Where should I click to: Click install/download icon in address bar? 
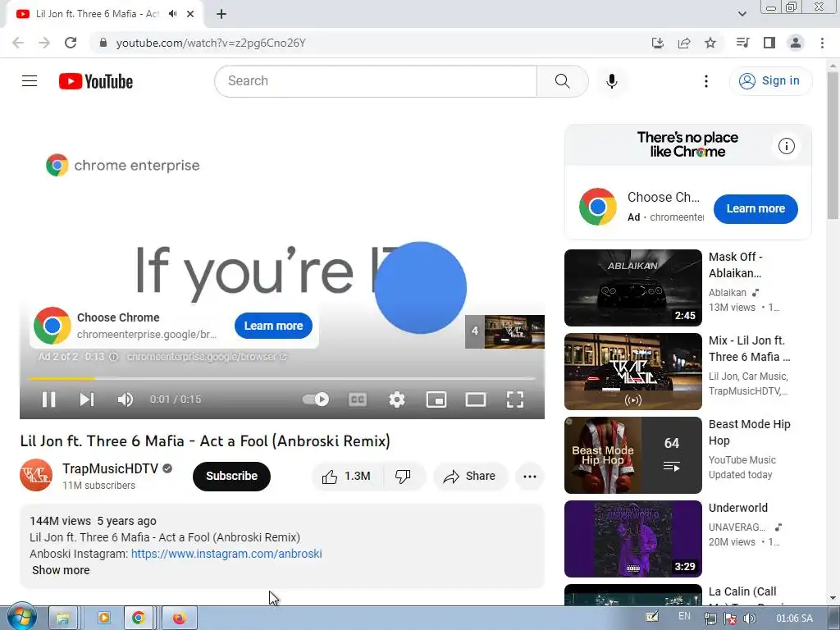click(658, 43)
